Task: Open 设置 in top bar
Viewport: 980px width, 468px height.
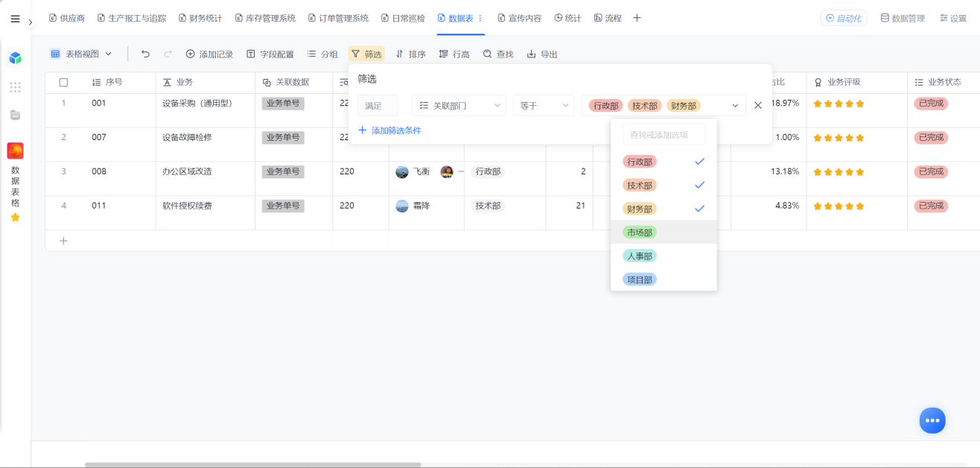Action: tap(953, 18)
